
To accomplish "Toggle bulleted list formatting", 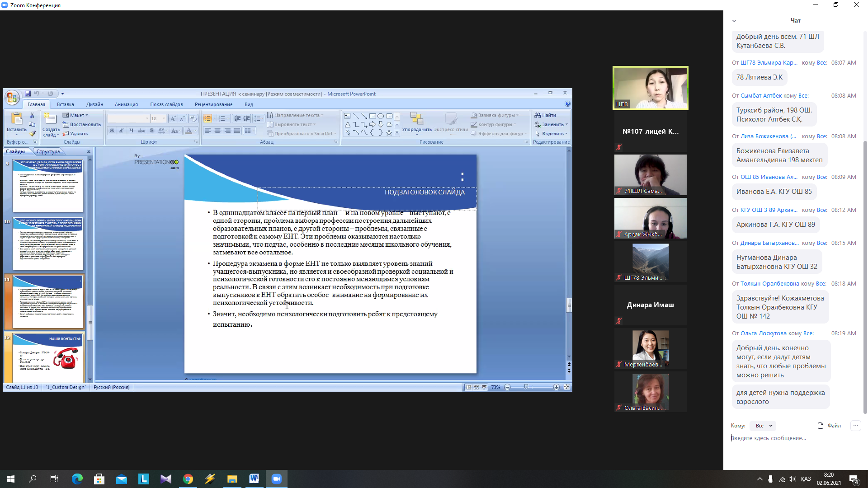I will coord(208,118).
